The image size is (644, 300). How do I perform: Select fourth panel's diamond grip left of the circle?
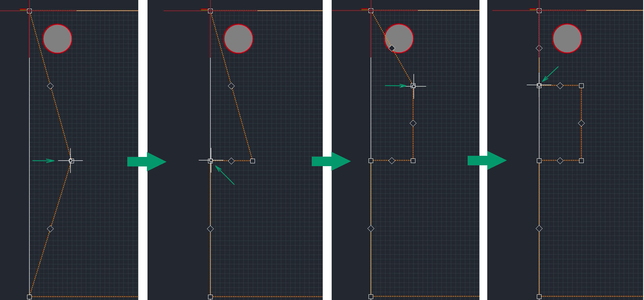click(539, 48)
